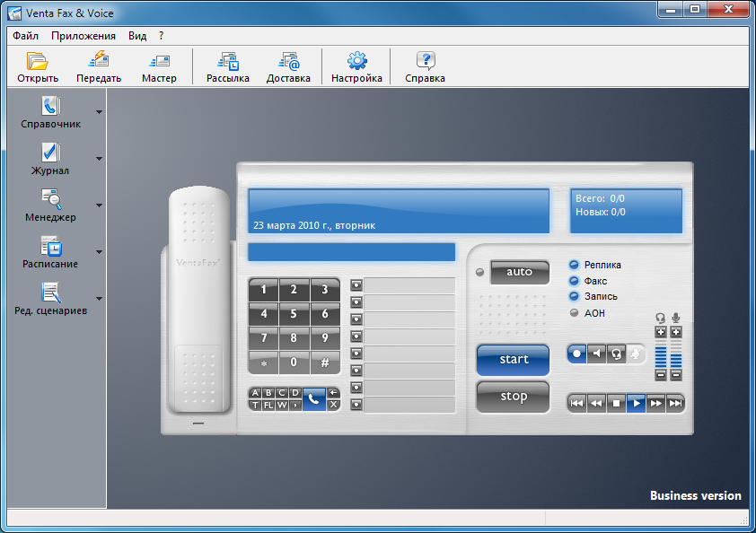
Task: Open the Журнал icon in sidebar
Action: (50, 152)
